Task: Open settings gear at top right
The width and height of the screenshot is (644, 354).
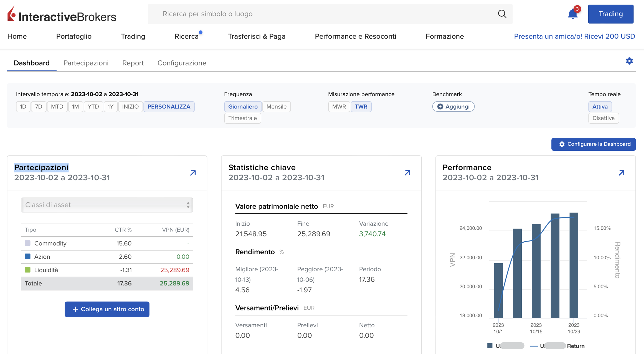Action: [629, 61]
